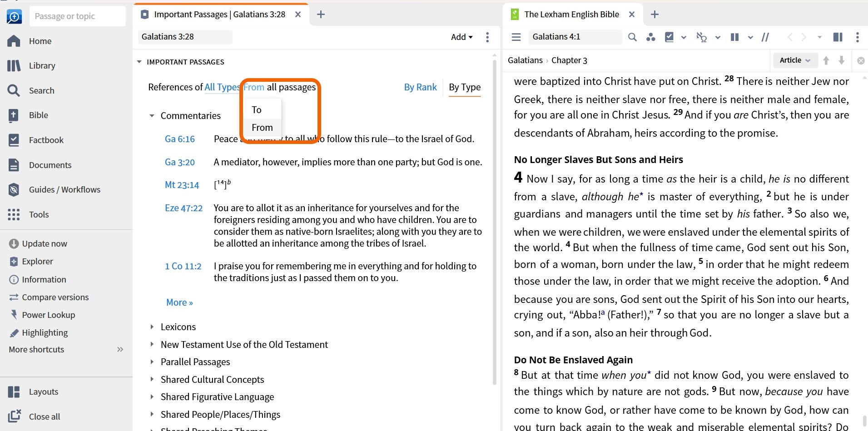Expand Shared Figurative Language
This screenshot has width=868, height=431.
click(x=152, y=396)
